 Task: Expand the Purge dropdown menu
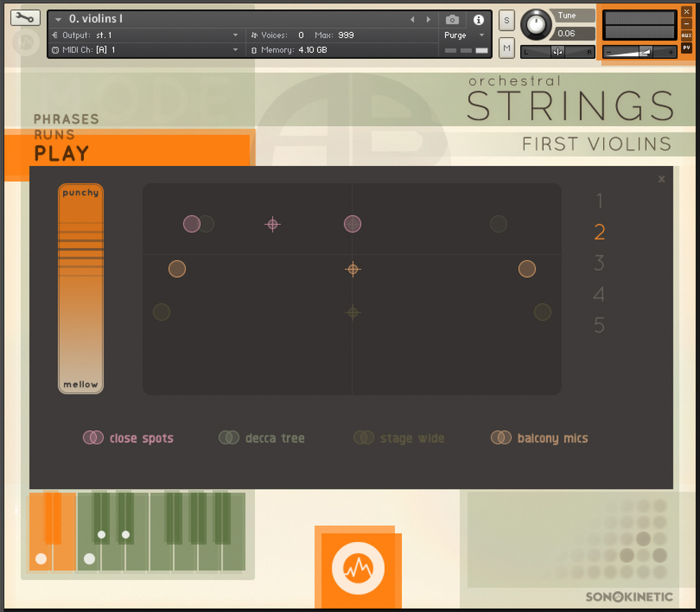tap(482, 35)
